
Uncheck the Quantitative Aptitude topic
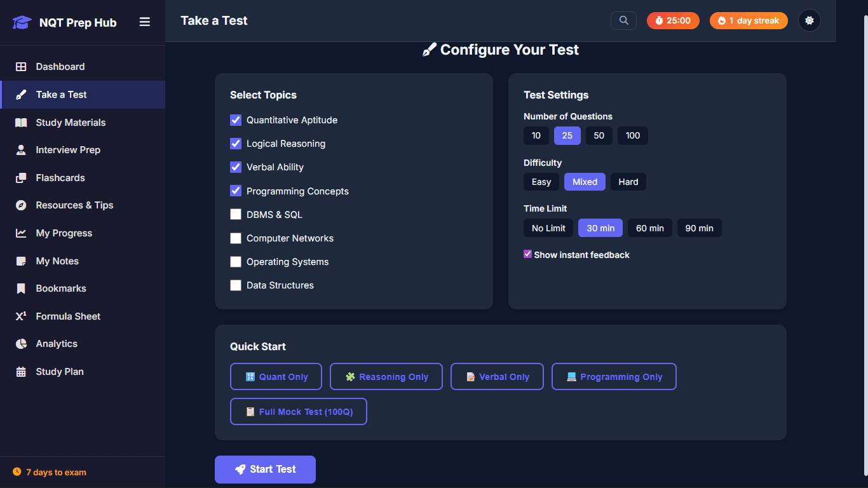click(236, 120)
